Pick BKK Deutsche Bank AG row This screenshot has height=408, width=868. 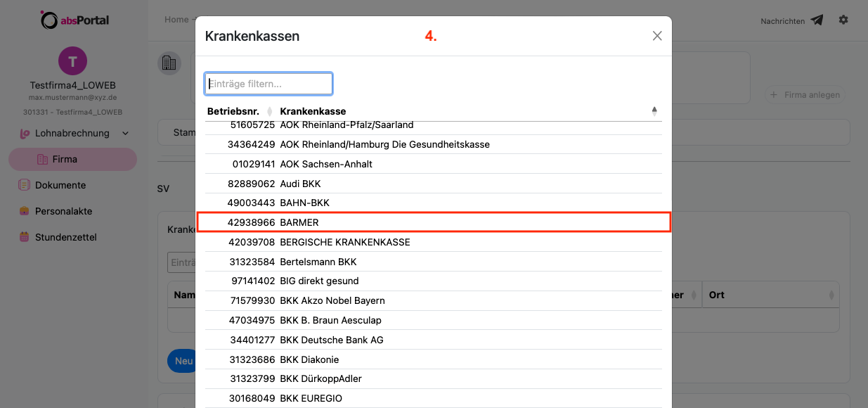(x=434, y=340)
